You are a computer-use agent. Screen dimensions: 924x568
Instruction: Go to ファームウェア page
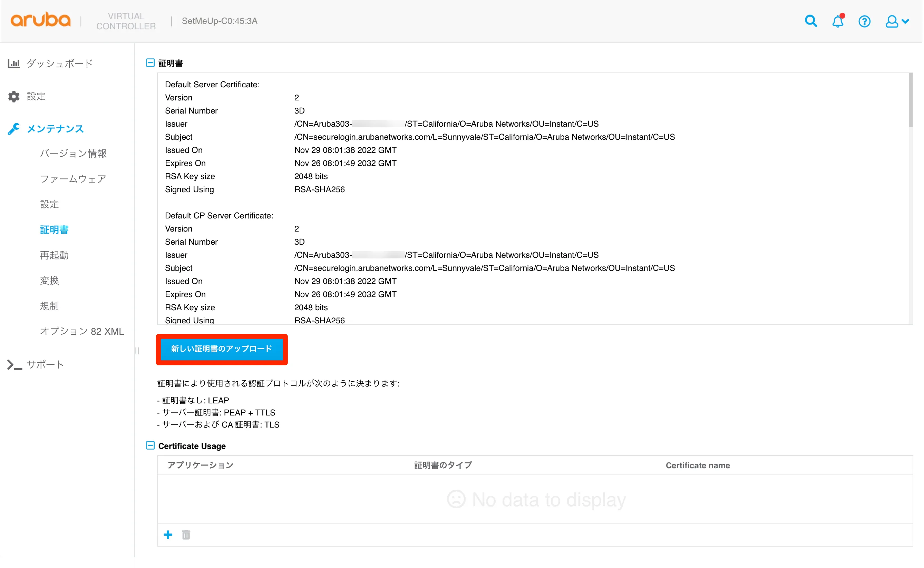(x=73, y=179)
